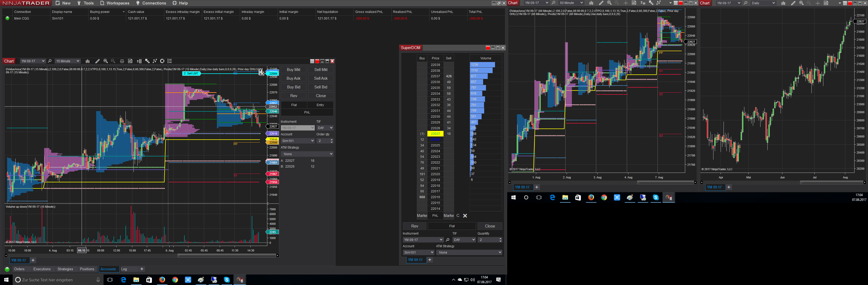The width and height of the screenshot is (868, 285).
Task: Expand overflow toolbar arrow in 60 Minute chart
Action: (670, 3)
